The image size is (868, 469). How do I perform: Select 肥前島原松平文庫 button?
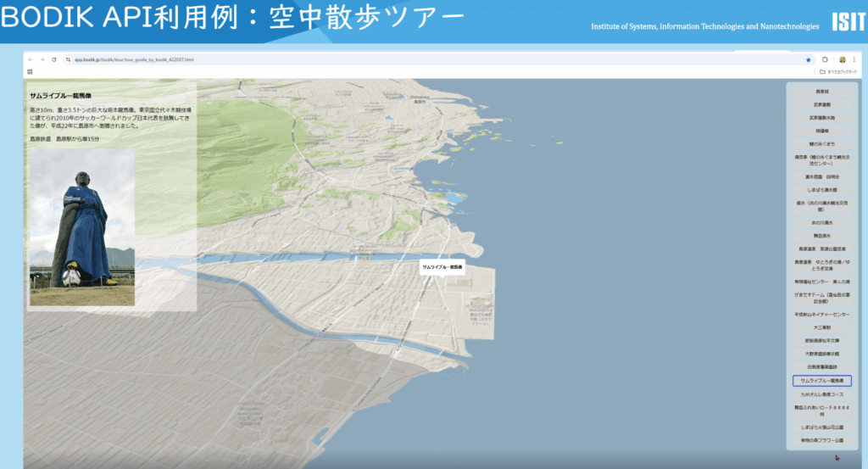tap(822, 341)
